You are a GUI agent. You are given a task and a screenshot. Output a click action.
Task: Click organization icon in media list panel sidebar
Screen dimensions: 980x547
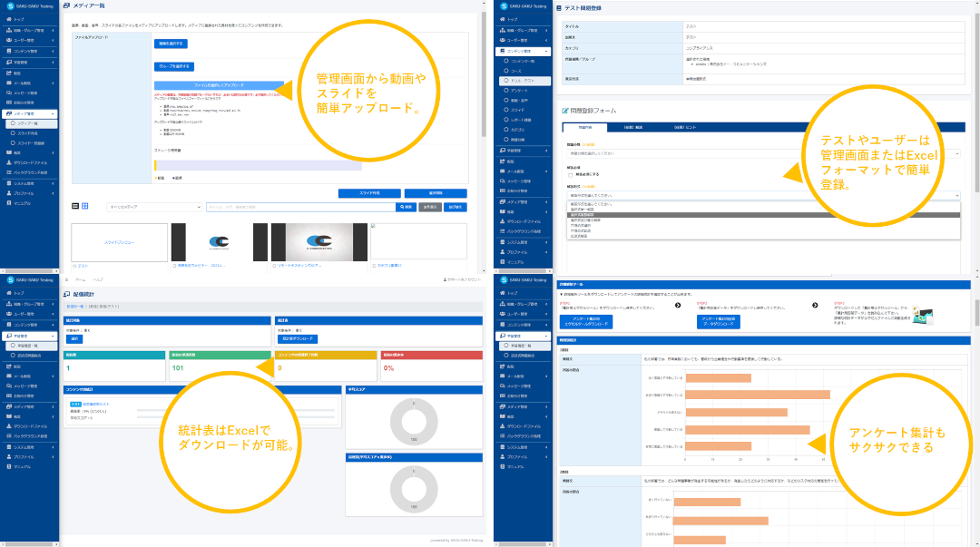[x=9, y=30]
